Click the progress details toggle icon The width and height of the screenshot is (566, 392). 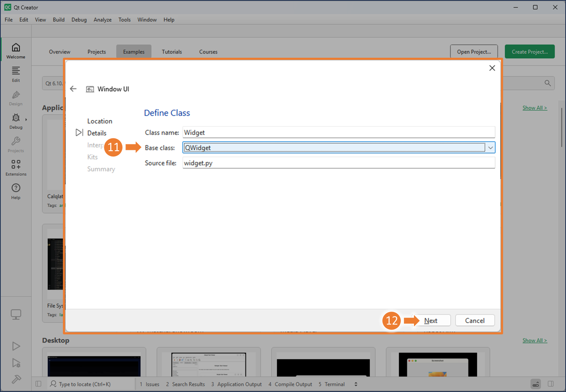[x=536, y=384]
